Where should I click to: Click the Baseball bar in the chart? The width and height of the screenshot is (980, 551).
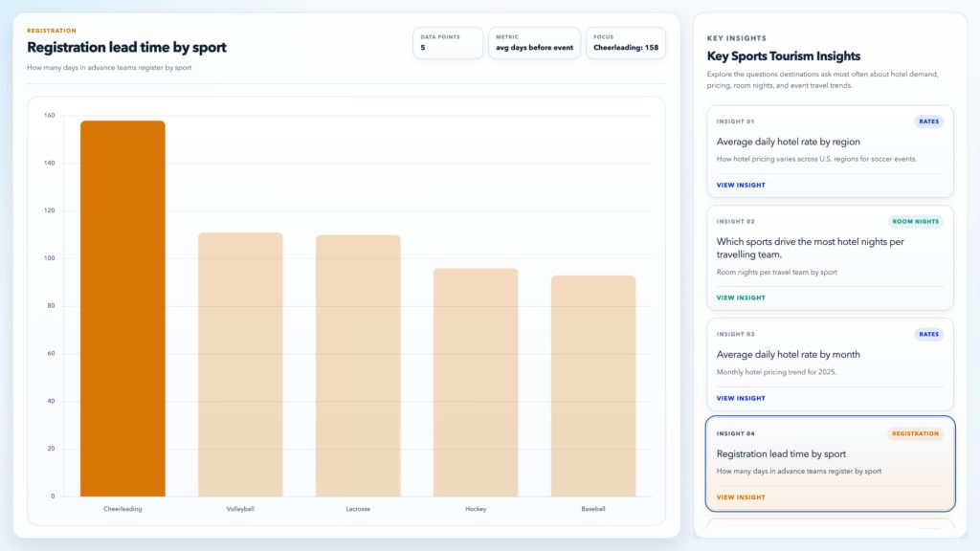pyautogui.click(x=593, y=386)
